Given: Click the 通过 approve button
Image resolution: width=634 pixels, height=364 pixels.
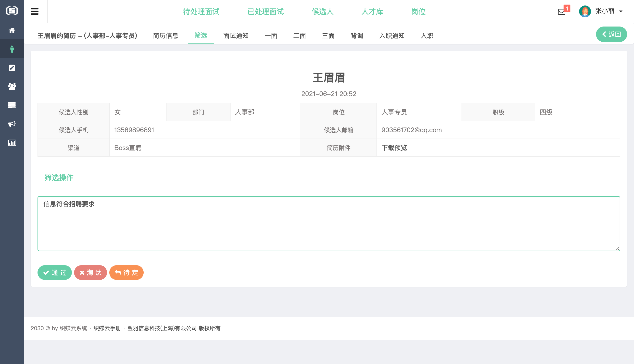Looking at the screenshot, I should coord(54,273).
